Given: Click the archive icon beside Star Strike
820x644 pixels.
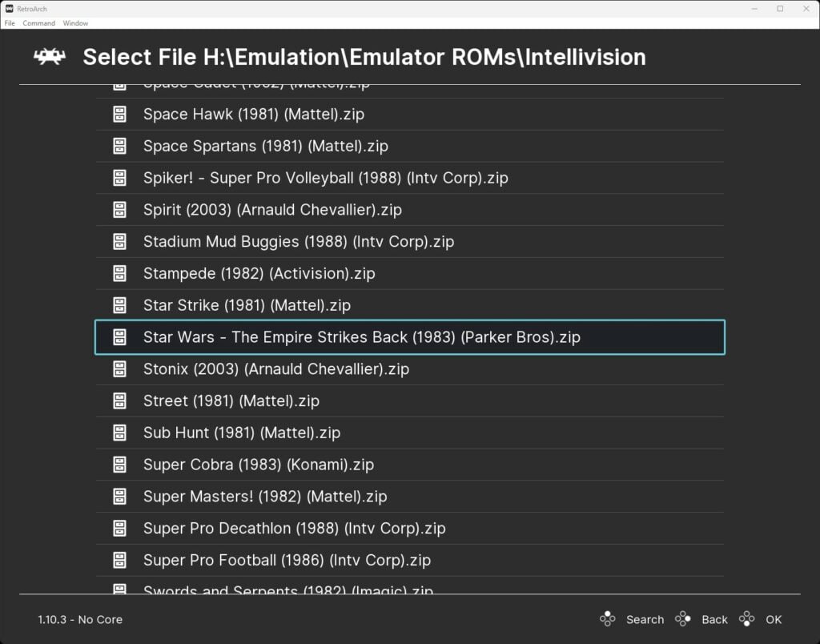Looking at the screenshot, I should tap(120, 305).
